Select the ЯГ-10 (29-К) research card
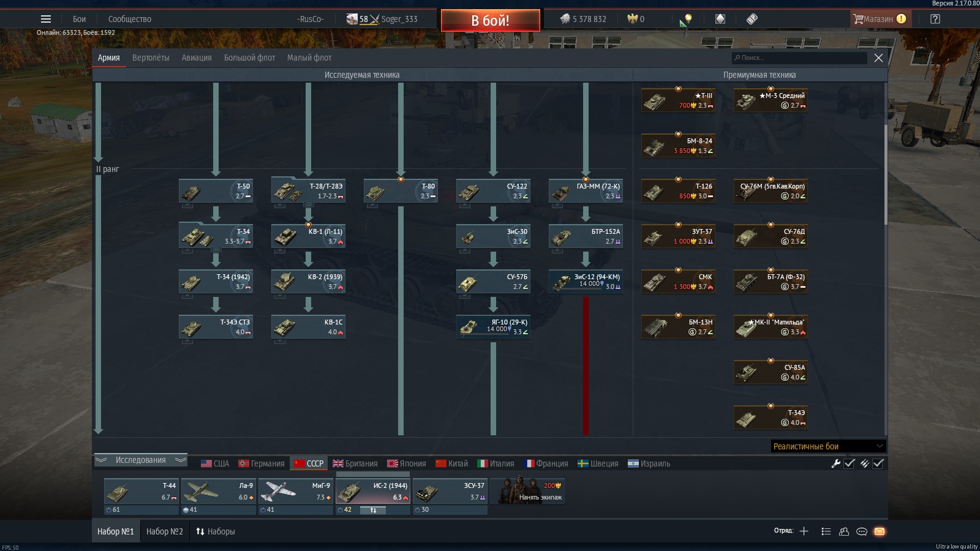 (493, 327)
